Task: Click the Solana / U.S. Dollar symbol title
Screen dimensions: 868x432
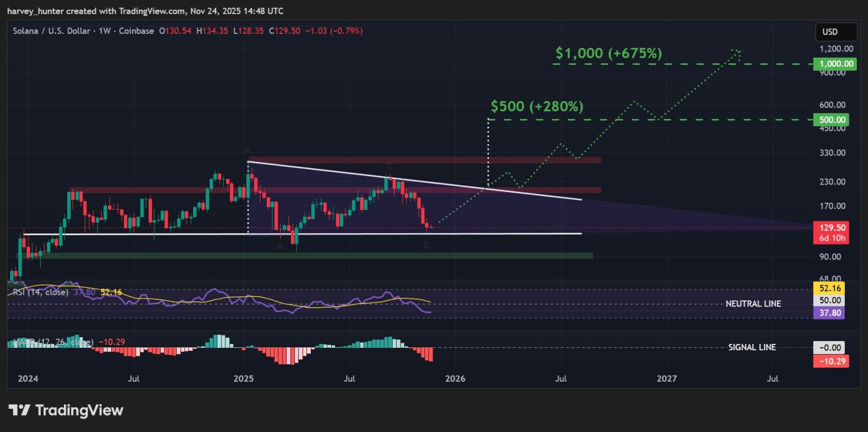Action: pos(51,31)
